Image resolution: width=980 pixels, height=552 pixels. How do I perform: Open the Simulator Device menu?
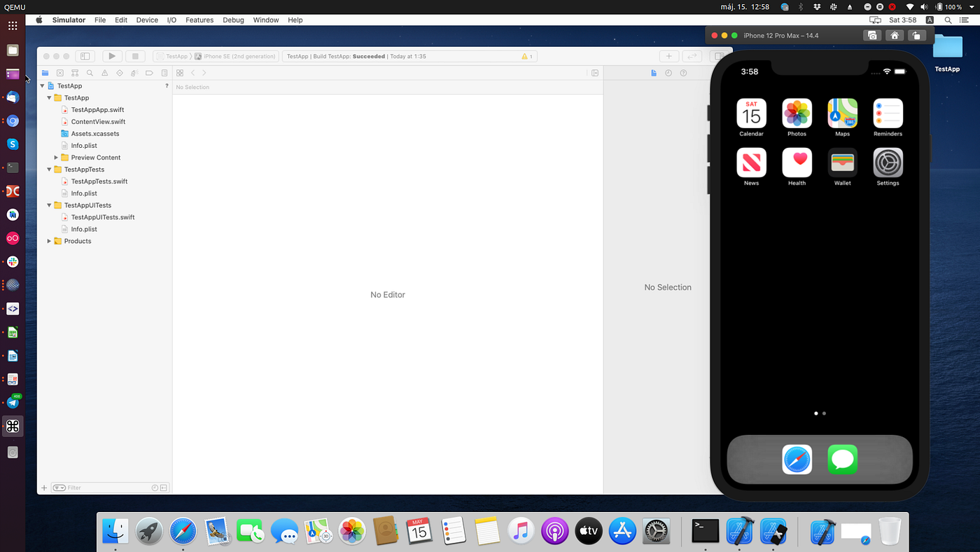[147, 20]
